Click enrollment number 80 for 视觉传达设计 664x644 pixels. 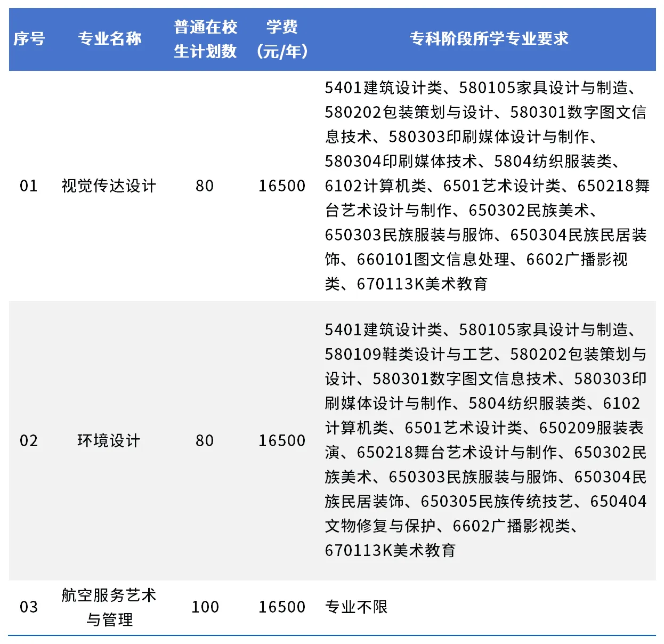205,186
